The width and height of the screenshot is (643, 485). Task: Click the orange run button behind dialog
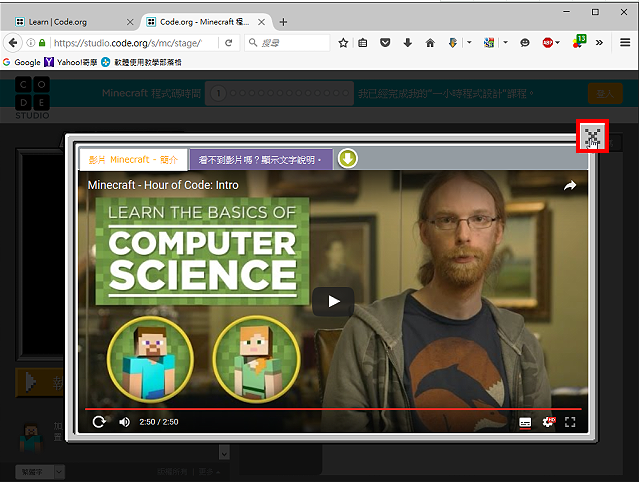(39, 382)
